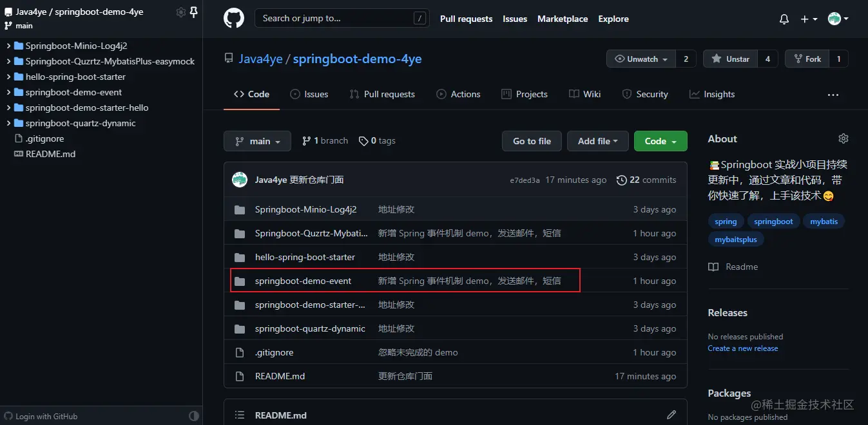The height and width of the screenshot is (425, 868).
Task: Switch to the Wiki tab
Action: (585, 94)
